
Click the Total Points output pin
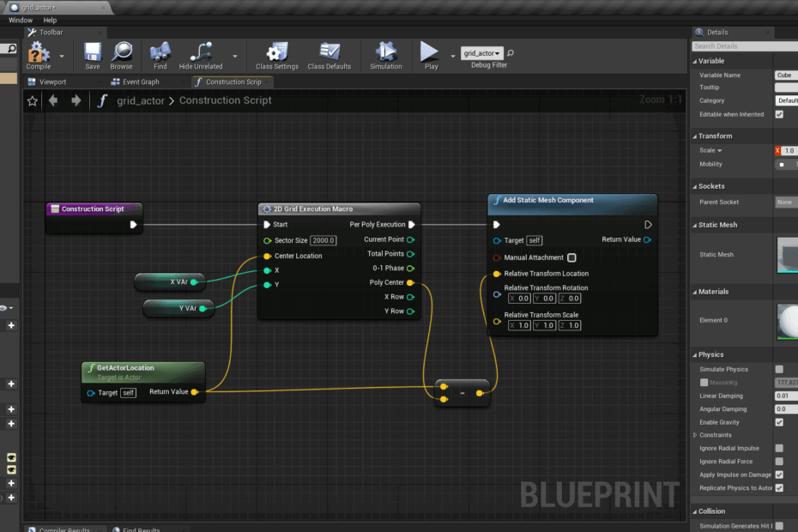pos(411,253)
